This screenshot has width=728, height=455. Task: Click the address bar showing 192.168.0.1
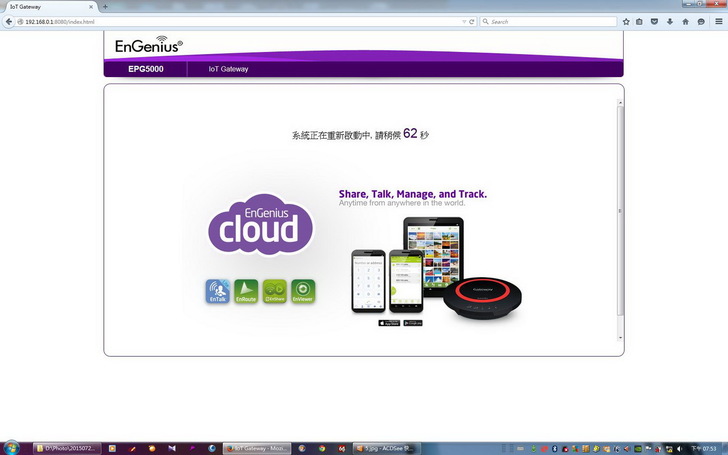pos(200,21)
